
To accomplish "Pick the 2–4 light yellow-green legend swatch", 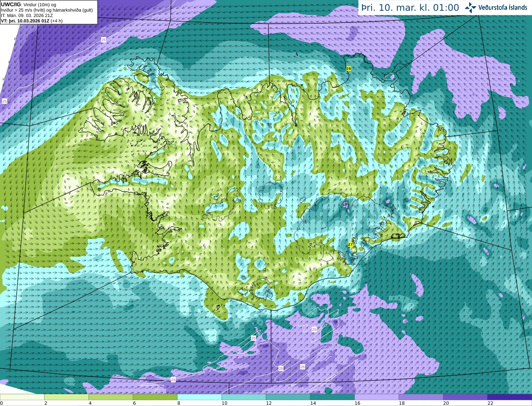I will click(x=66, y=397).
